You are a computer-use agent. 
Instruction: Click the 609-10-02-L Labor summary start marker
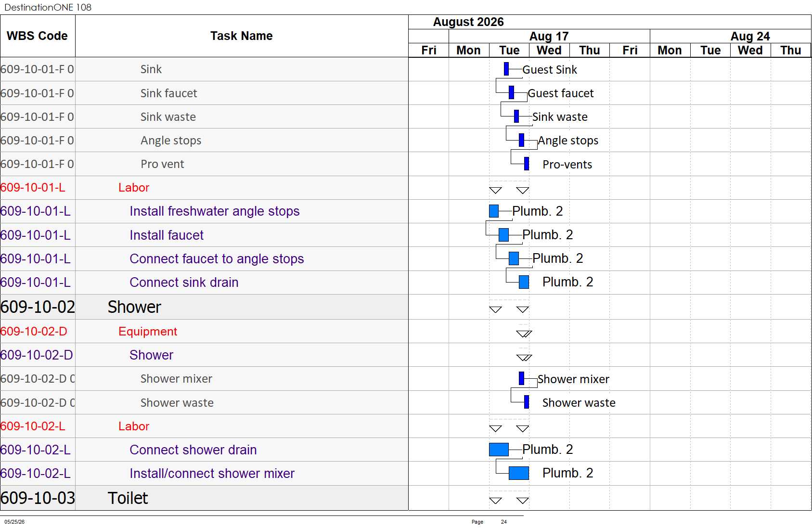click(495, 428)
